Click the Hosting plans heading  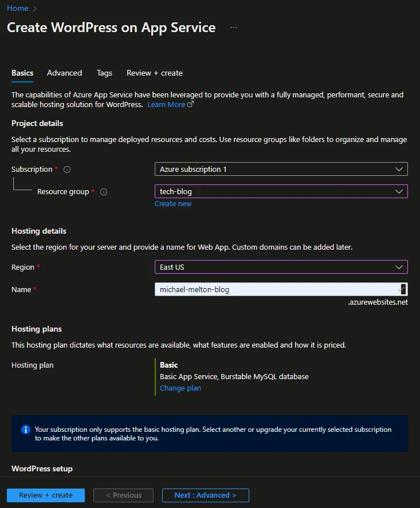pyautogui.click(x=37, y=329)
